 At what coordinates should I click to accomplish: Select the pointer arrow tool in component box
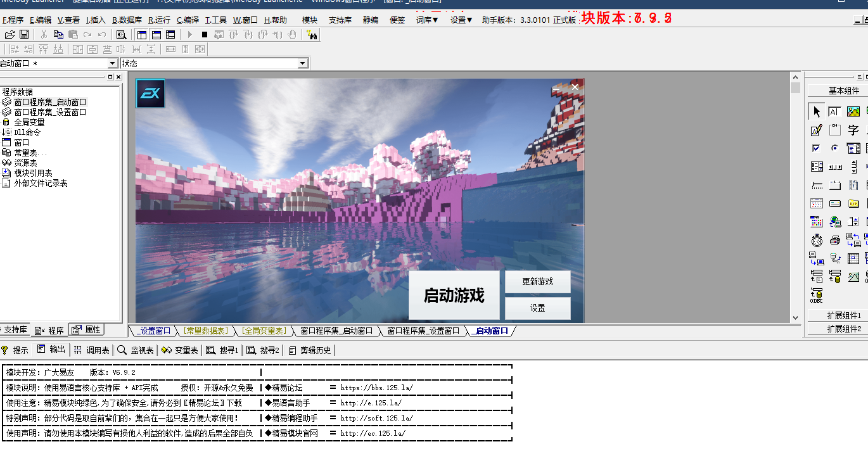(816, 111)
